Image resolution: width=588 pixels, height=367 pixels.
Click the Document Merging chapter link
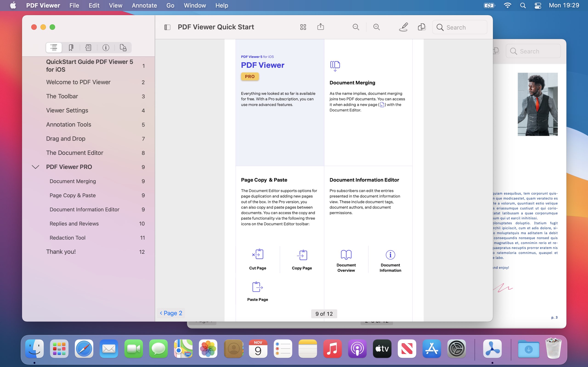72,181
